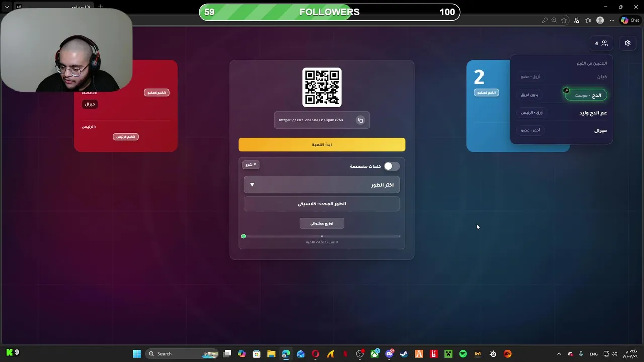Screen dimensions: 644x362
Task: Open the volume control in system tray
Action: 614,354
